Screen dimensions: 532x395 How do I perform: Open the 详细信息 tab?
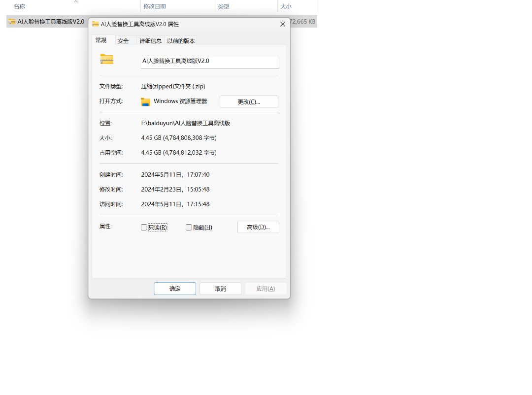click(x=149, y=41)
